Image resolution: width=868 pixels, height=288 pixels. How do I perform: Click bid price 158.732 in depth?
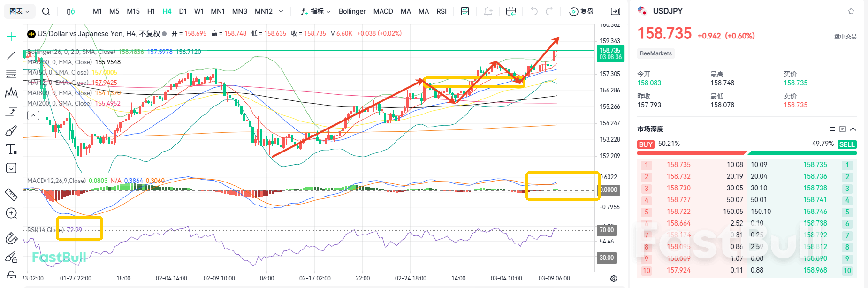pyautogui.click(x=679, y=176)
